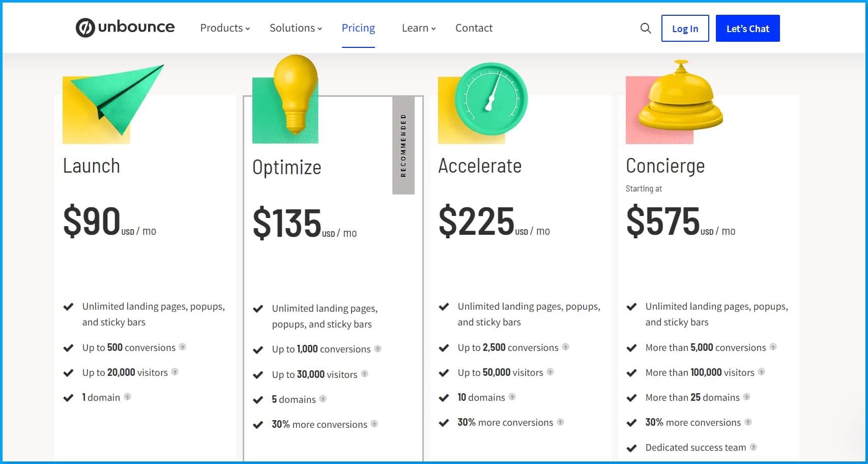This screenshot has height=464, width=868.
Task: Select the Accelerate plan heading
Action: (480, 166)
